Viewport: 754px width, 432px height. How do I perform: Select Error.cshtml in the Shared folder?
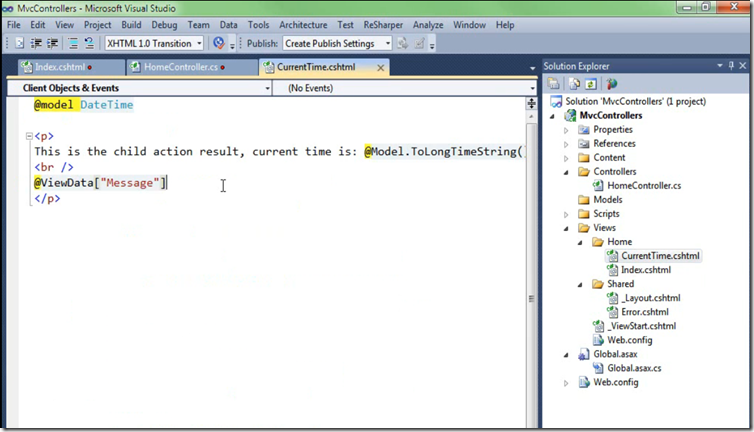coord(644,312)
